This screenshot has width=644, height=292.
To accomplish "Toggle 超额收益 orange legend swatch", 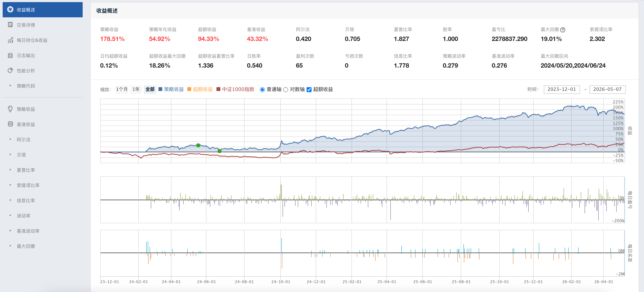I will pyautogui.click(x=189, y=89).
